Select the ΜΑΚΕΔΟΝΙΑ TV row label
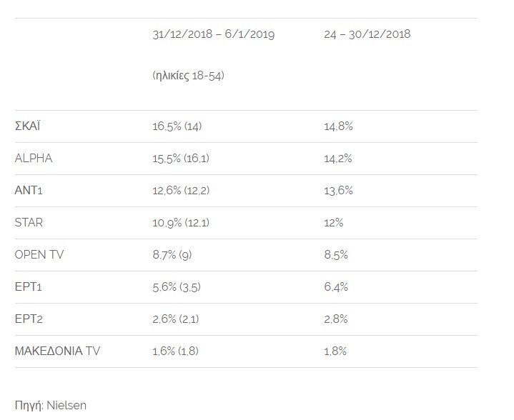Image resolution: width=514 pixels, height=420 pixels. coord(57,351)
